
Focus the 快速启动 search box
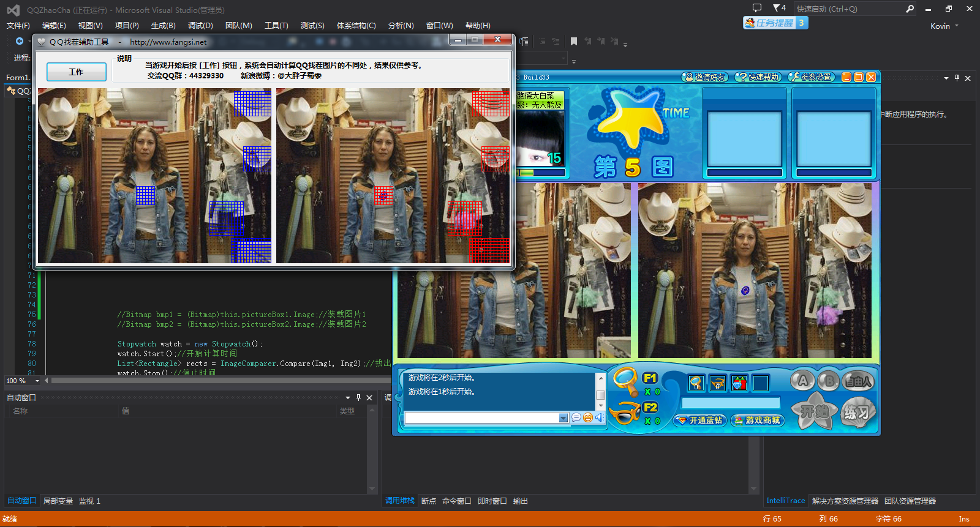pos(848,9)
